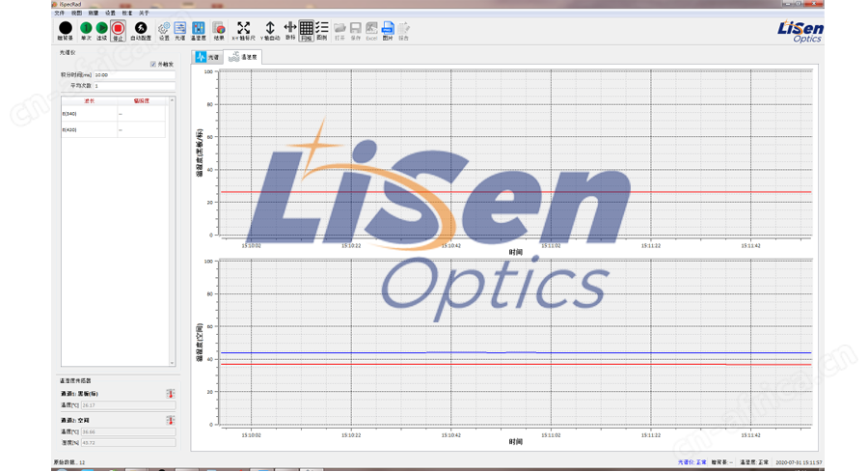Start a single (单次) measurement
The width and height of the screenshot is (868, 472).
tap(86, 31)
